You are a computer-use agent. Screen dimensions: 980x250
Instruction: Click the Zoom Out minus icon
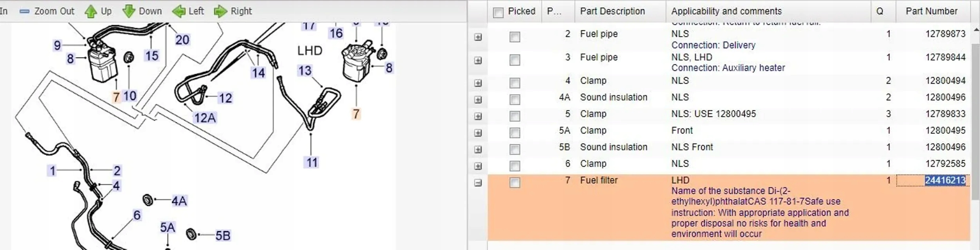coord(24,11)
